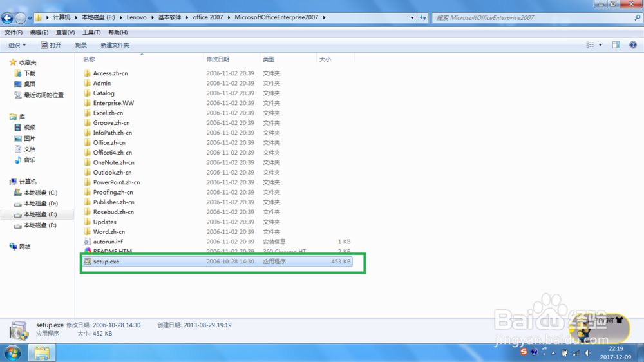Open the 文件(F) menu
644x362 pixels.
click(x=14, y=32)
